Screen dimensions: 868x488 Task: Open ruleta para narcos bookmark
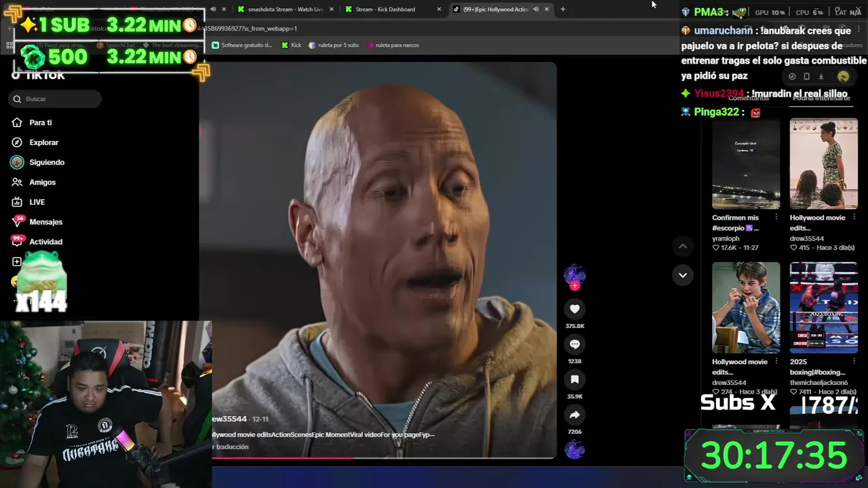[x=393, y=45]
